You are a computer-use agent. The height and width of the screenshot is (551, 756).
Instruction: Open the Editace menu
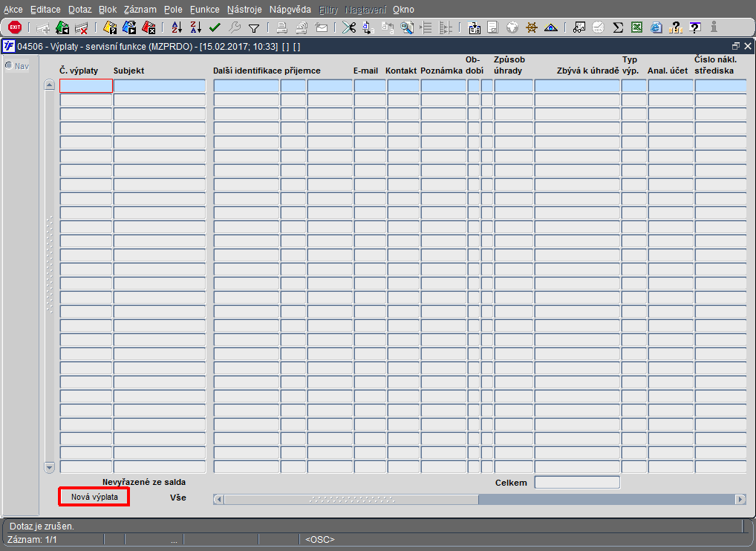pyautogui.click(x=45, y=10)
